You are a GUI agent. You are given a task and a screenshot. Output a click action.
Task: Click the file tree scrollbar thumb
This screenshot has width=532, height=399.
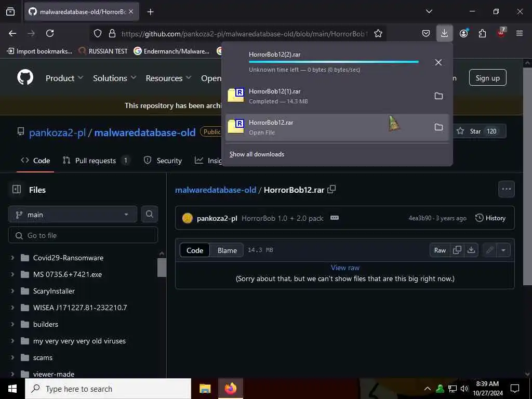(162, 268)
